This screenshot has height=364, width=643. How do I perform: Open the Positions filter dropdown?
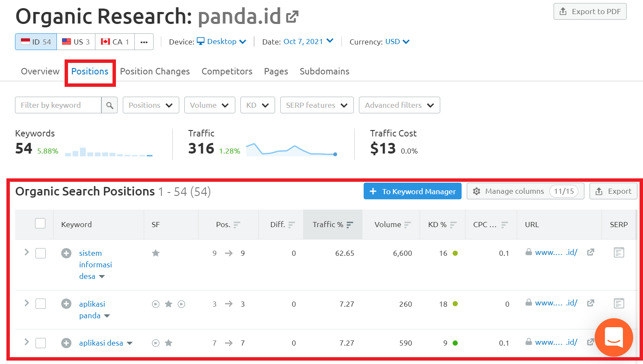tap(151, 105)
